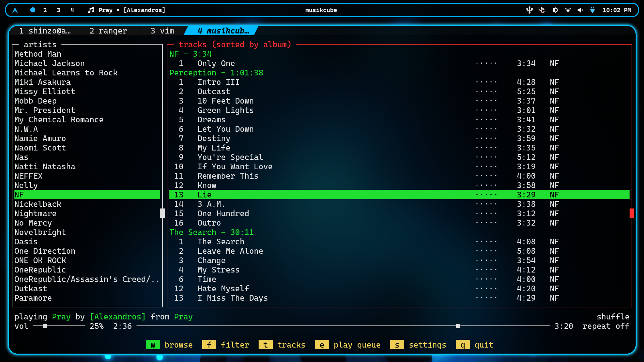
Task: Open the filter command with key f
Action: (209, 345)
